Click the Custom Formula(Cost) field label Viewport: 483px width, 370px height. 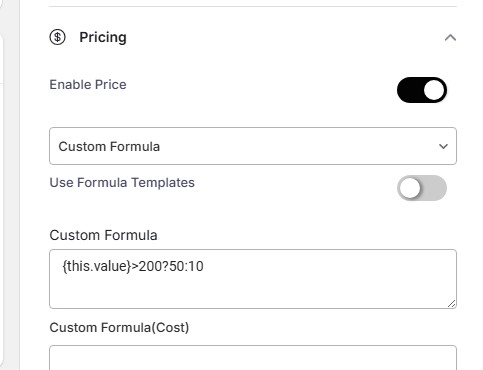[x=119, y=328]
